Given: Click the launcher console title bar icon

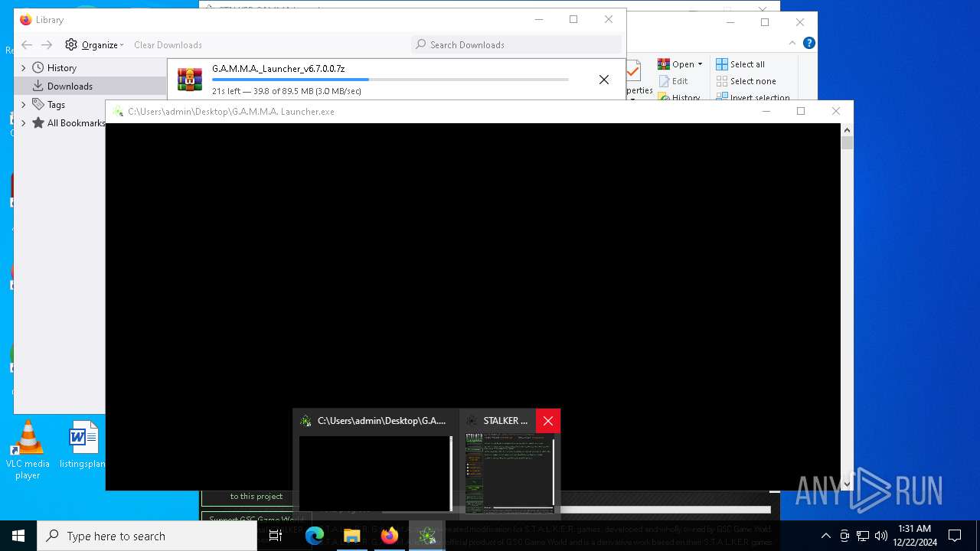Looking at the screenshot, I should tap(118, 112).
